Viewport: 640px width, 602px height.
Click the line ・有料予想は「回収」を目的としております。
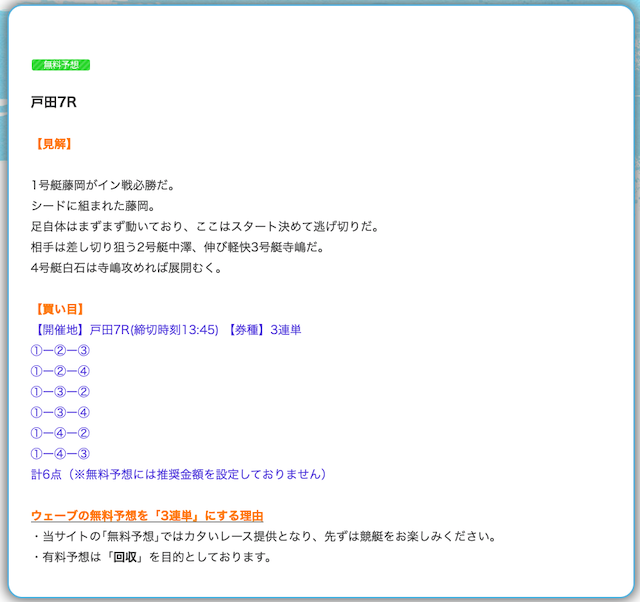click(152, 557)
